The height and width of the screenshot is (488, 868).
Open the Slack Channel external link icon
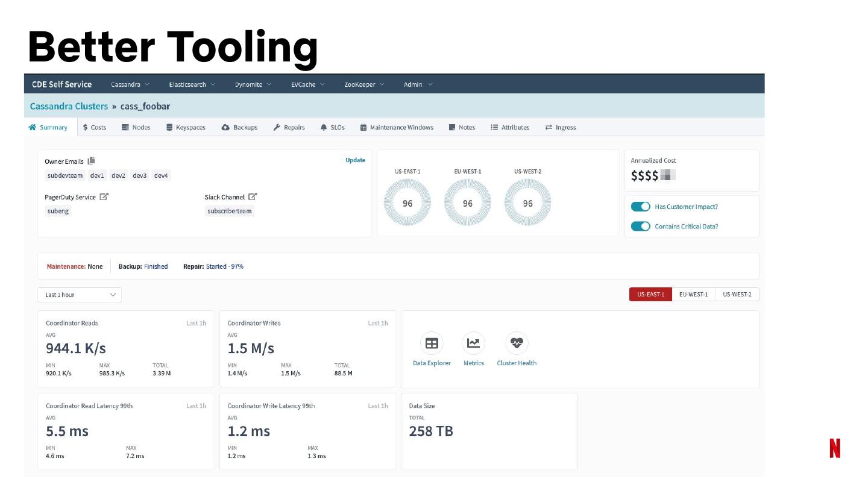(253, 197)
